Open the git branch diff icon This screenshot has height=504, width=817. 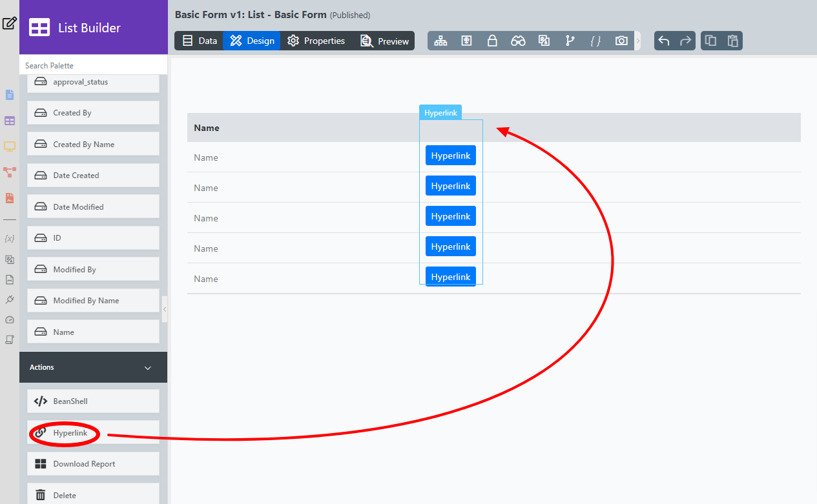pos(570,41)
